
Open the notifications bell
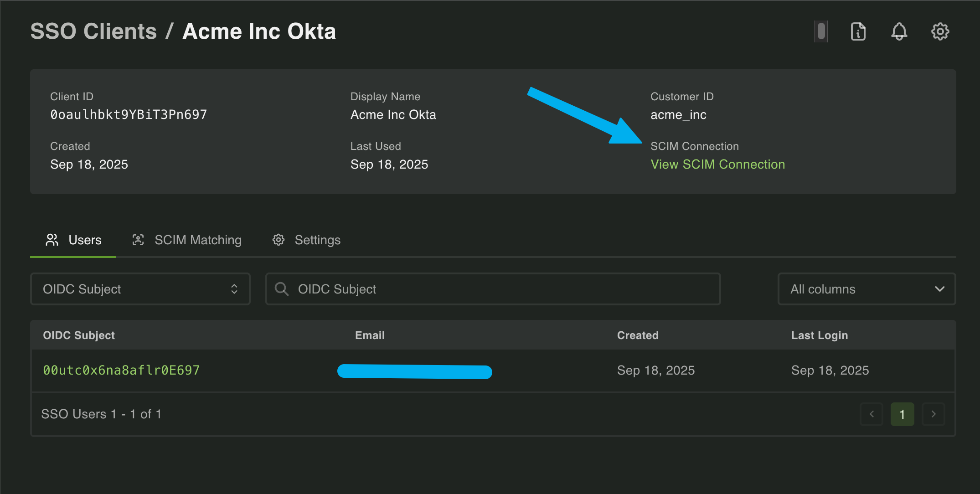click(898, 31)
